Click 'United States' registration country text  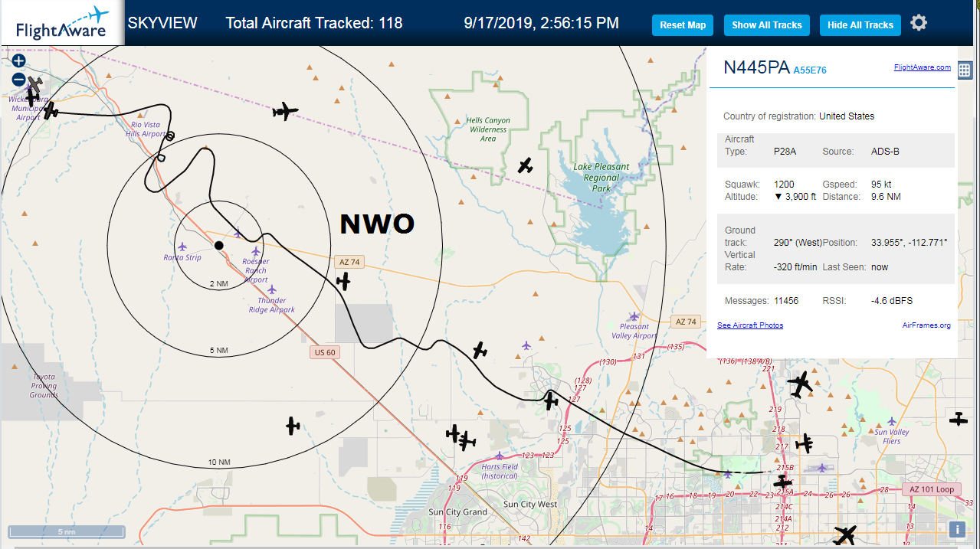coord(847,116)
